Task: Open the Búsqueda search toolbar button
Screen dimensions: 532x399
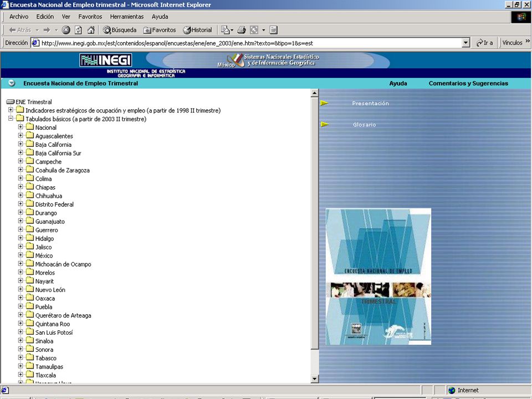Action: click(x=120, y=30)
